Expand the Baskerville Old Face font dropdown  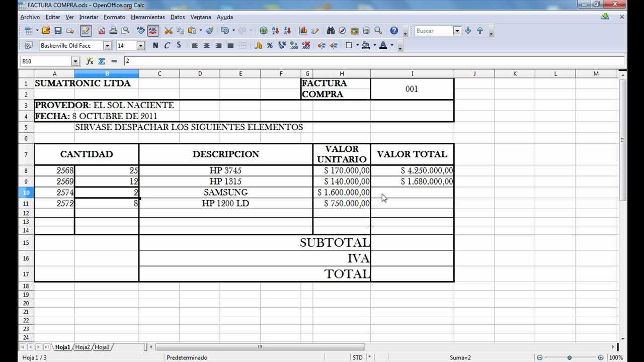(x=107, y=45)
